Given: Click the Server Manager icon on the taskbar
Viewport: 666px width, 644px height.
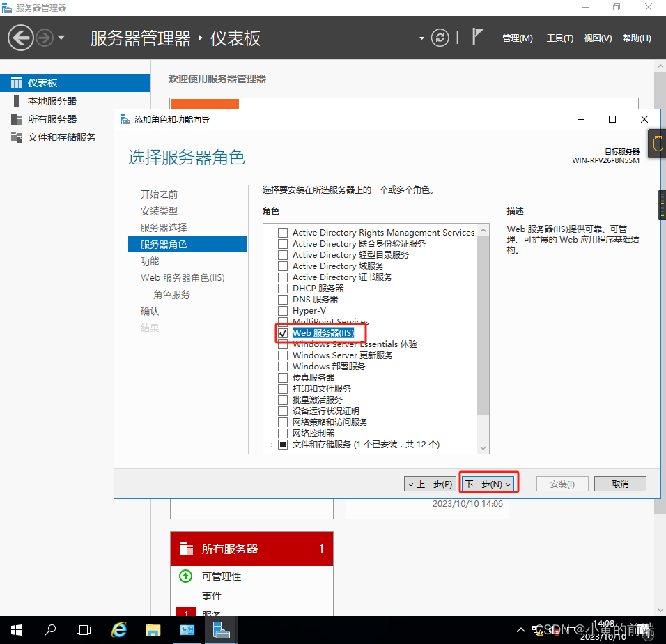Looking at the screenshot, I should point(221,629).
